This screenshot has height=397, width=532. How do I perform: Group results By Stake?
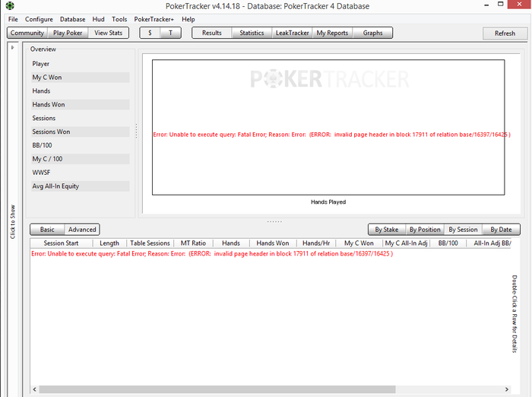pos(387,230)
